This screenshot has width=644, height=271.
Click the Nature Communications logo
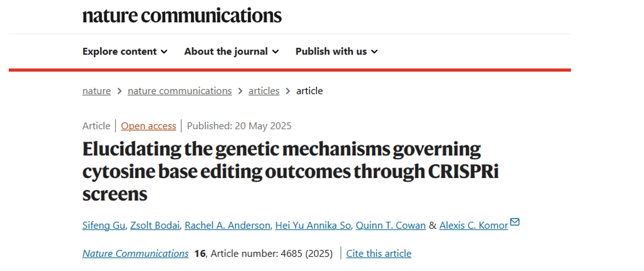[182, 15]
